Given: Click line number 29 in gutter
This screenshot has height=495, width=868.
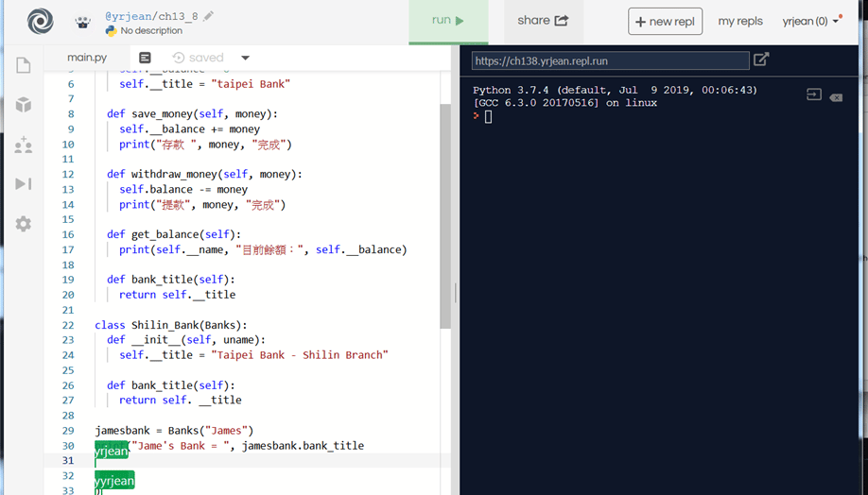Looking at the screenshot, I should tap(67, 430).
